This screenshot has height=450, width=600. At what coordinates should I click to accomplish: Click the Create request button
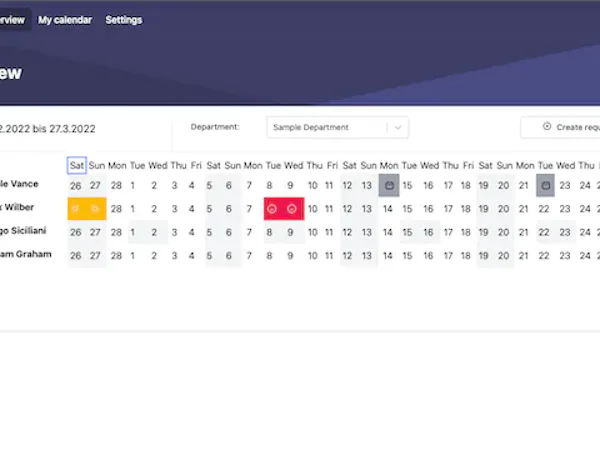point(560,127)
